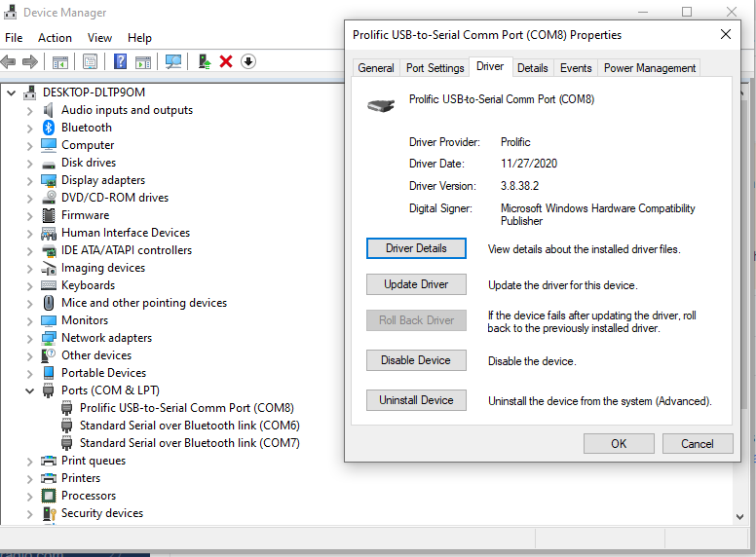Click the Properties toolbar icon
The height and width of the screenshot is (557, 756).
(90, 61)
